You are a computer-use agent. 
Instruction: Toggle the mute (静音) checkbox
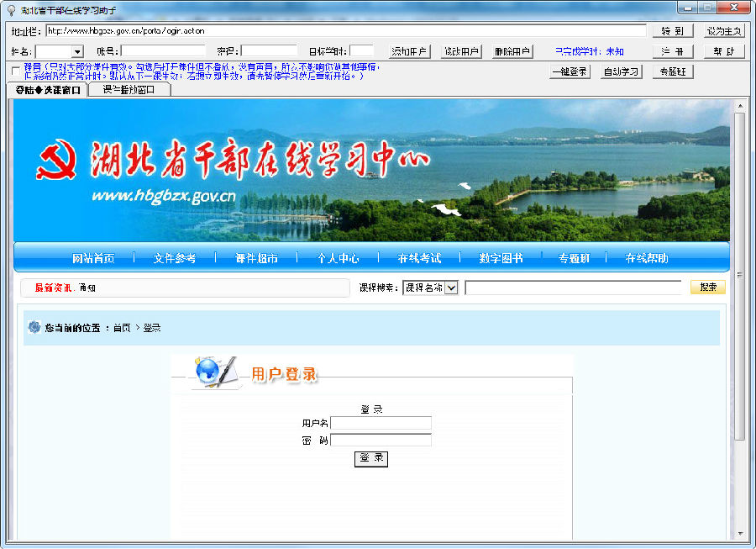[15, 71]
